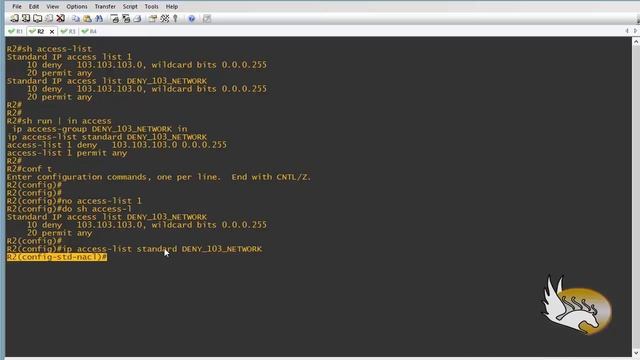Open the Script menu
This screenshot has height=360, width=640.
(x=130, y=7)
